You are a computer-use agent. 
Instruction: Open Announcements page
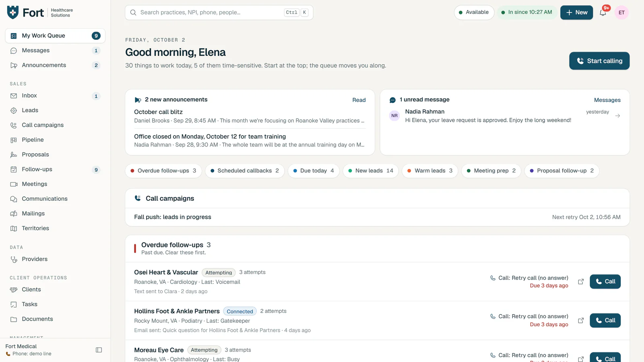(x=55, y=65)
